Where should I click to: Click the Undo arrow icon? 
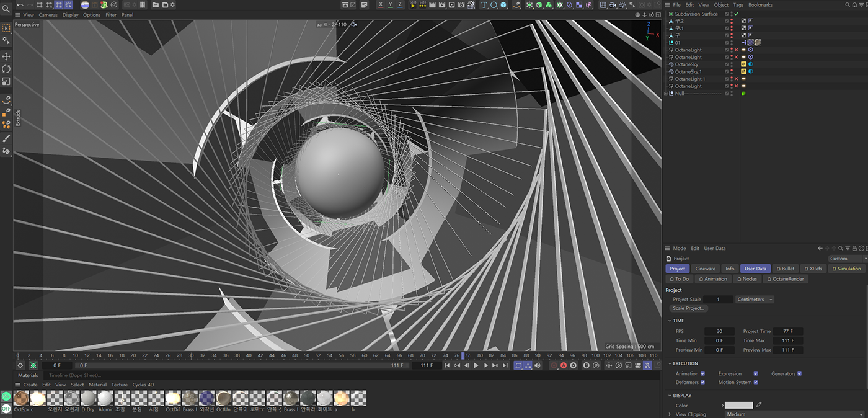coord(20,5)
